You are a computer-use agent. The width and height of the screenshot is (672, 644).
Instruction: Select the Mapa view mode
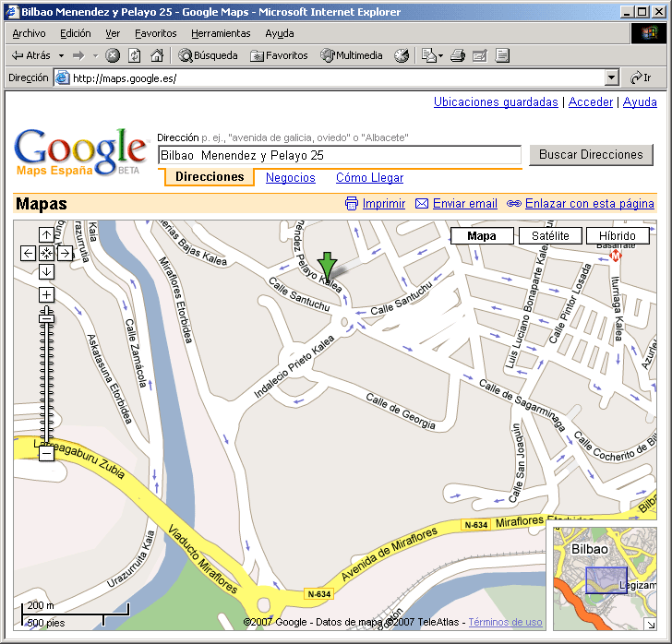(482, 236)
